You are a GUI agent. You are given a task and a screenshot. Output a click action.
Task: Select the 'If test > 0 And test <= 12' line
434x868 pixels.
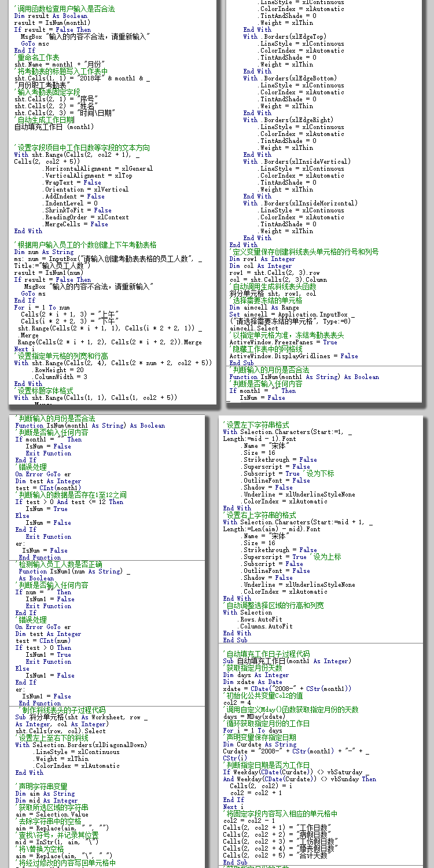coord(69,502)
